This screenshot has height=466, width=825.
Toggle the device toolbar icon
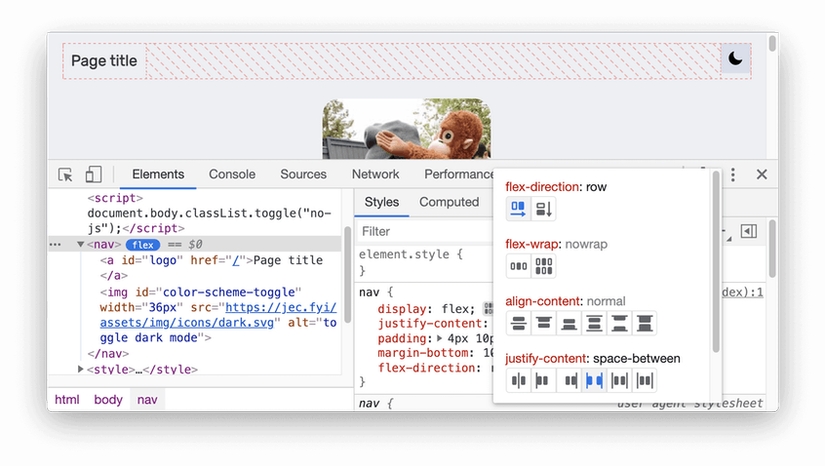pos(93,174)
